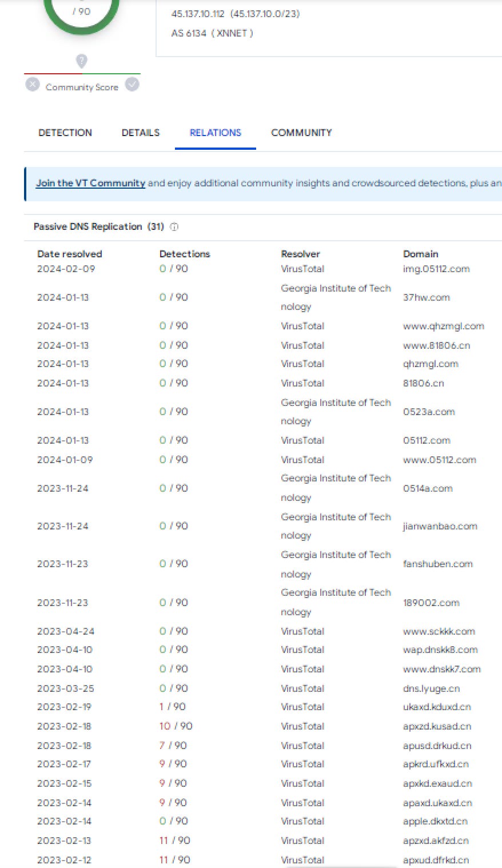Open domain apzxd.akfzd.cn
Screen dimensions: 502x868
click(436, 841)
